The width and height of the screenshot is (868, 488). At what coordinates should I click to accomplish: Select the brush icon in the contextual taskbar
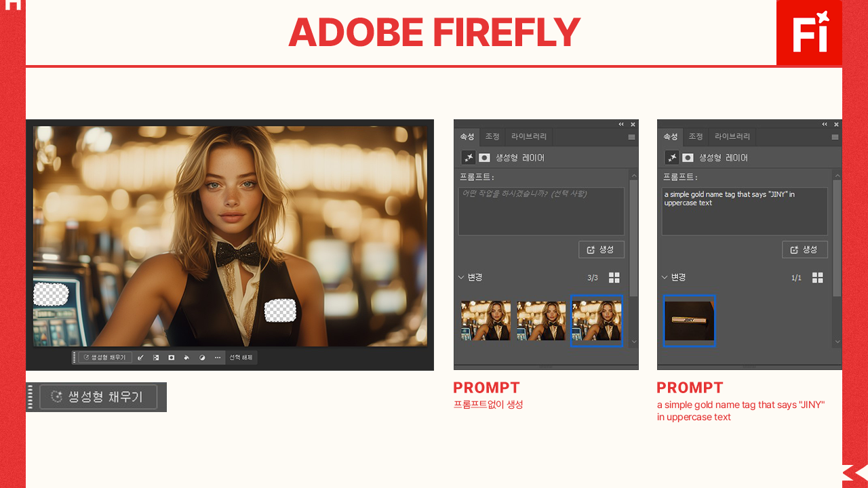click(x=140, y=357)
